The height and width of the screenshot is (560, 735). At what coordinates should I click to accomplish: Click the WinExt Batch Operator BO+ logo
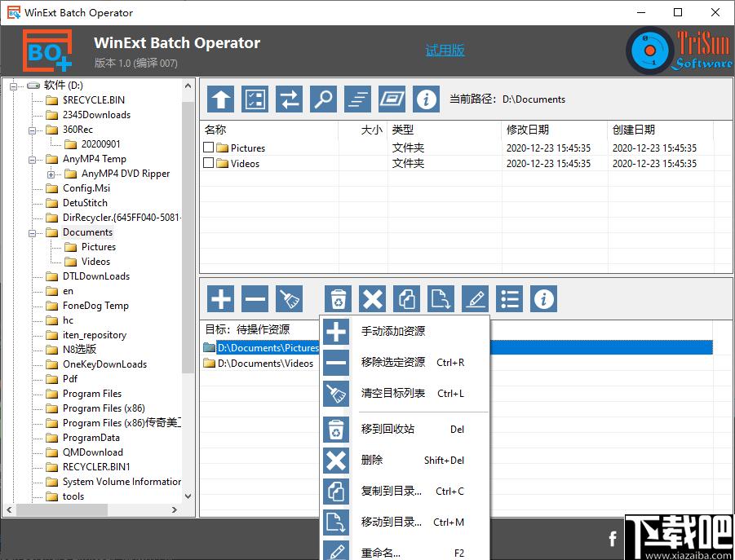pyautogui.click(x=47, y=50)
